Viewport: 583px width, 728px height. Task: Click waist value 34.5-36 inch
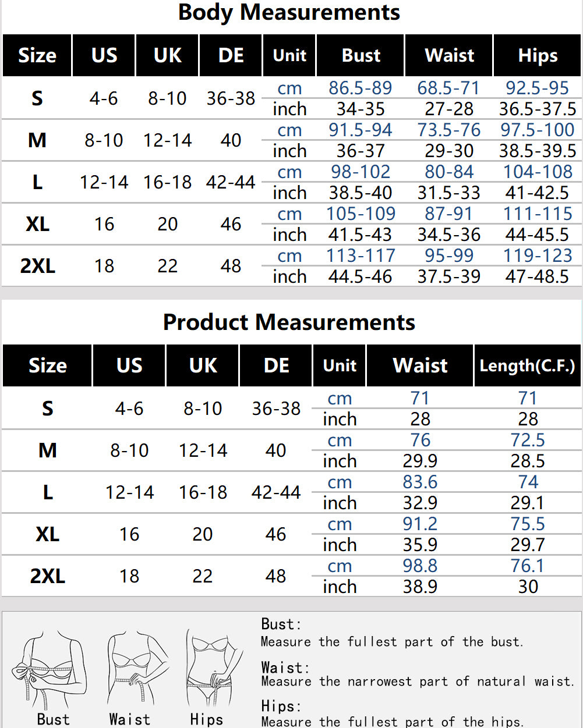coord(449,235)
